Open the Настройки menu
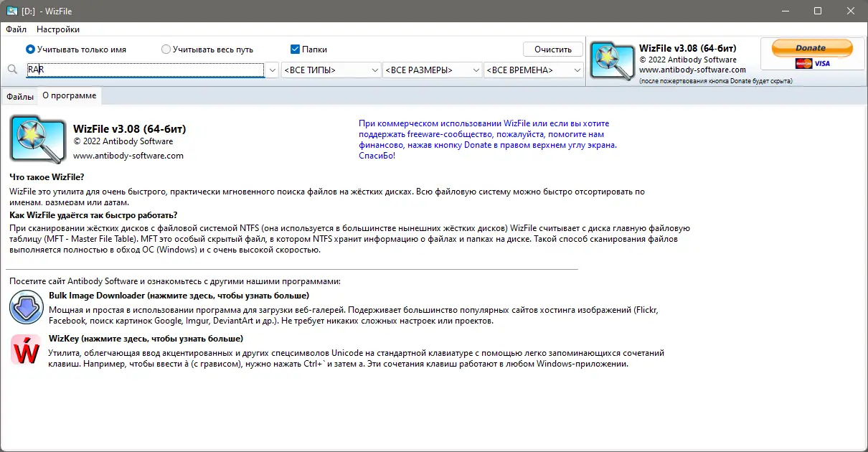The height and width of the screenshot is (452, 868). pos(58,29)
